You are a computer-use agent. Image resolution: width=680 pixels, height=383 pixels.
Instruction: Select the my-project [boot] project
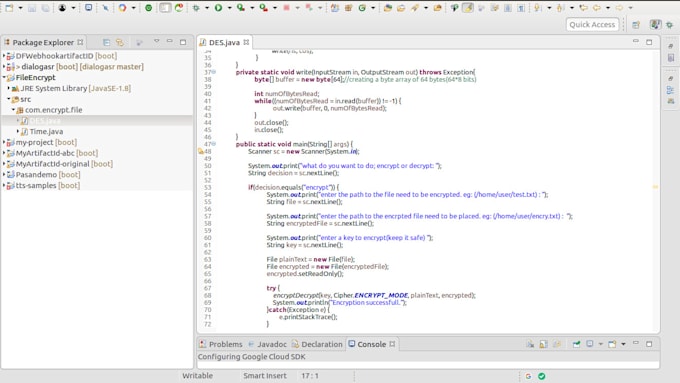tap(42, 142)
